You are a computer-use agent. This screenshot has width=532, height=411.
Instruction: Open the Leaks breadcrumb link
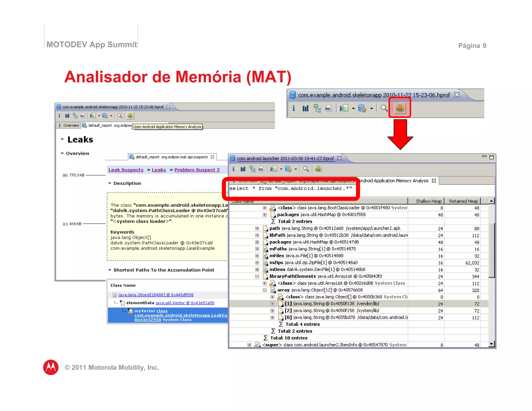coord(159,170)
